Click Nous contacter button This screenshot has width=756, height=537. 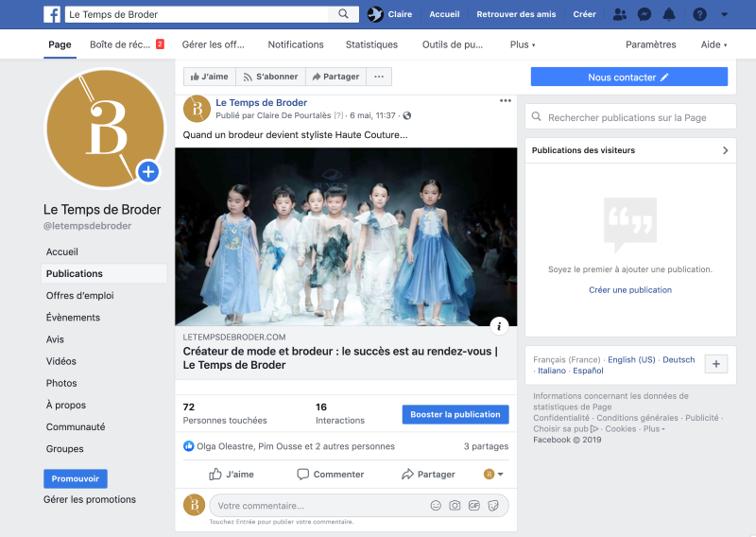(x=629, y=77)
